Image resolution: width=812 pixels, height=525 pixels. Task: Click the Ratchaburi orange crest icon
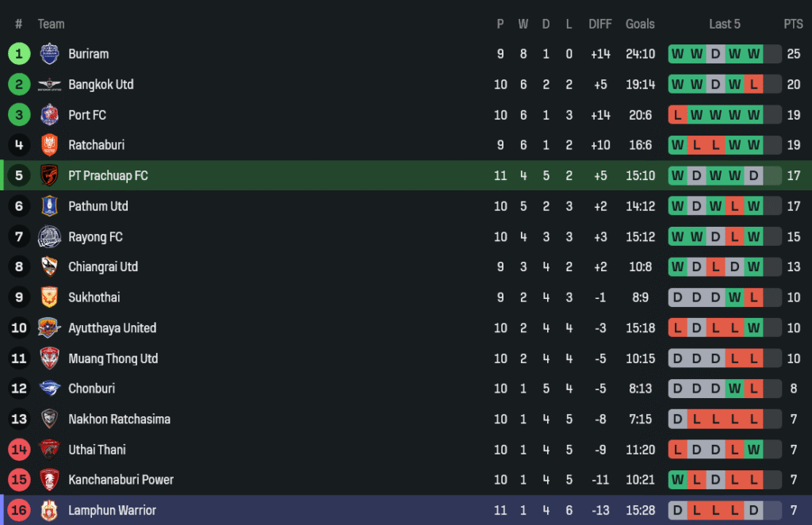(x=49, y=145)
